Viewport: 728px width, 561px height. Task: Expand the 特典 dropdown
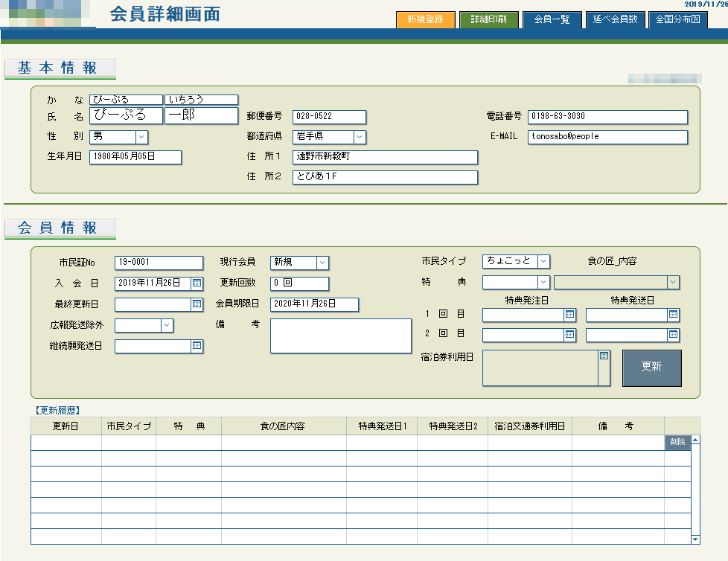click(x=543, y=282)
